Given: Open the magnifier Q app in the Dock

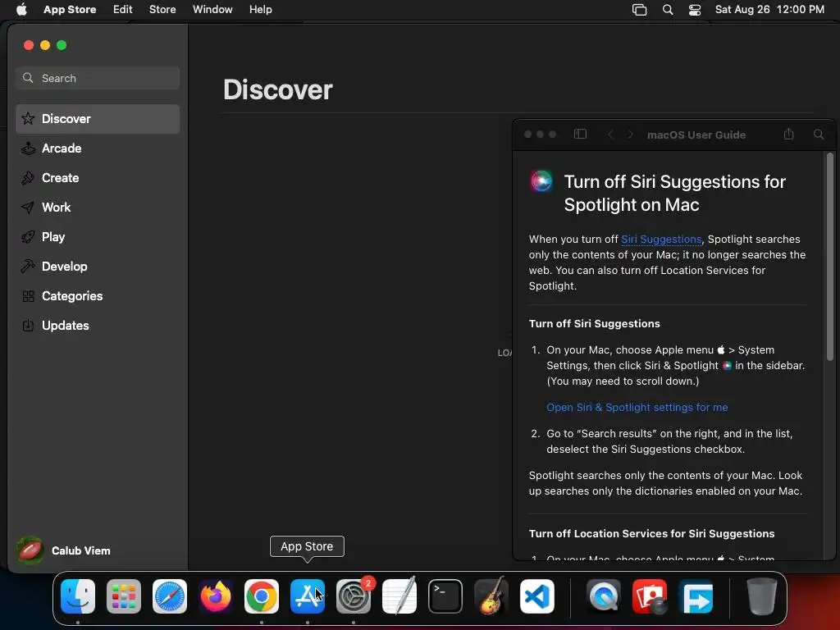Looking at the screenshot, I should (604, 596).
